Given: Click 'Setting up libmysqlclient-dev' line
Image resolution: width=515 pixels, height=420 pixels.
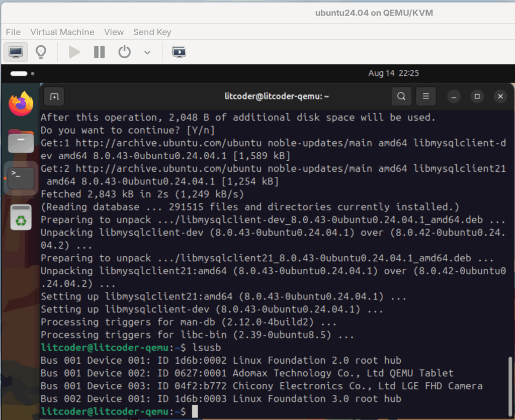Looking at the screenshot, I should click(x=212, y=309).
